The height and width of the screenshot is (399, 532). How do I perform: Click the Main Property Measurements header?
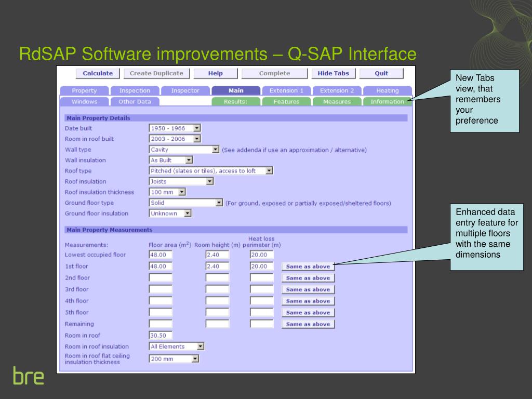(236, 230)
